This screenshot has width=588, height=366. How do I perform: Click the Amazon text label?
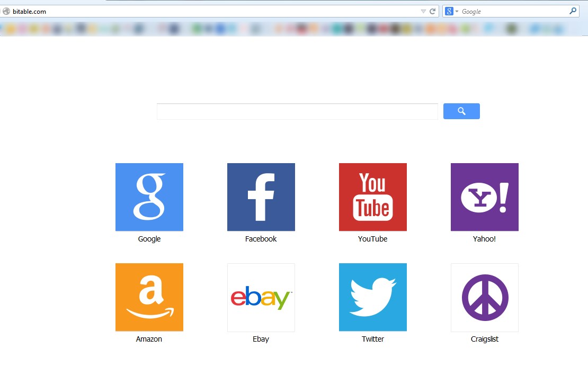click(149, 339)
